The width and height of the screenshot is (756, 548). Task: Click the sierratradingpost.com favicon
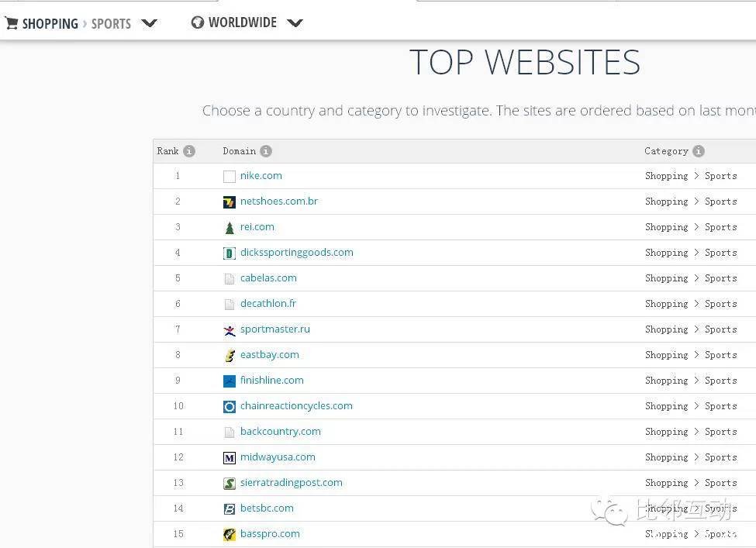pos(230,484)
